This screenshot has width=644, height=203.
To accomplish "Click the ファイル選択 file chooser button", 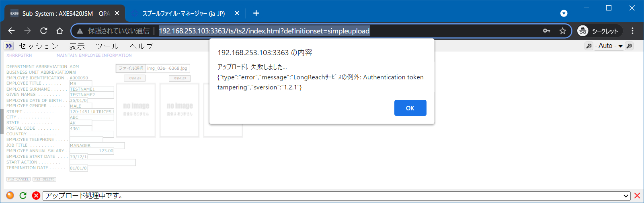I will coord(131,68).
